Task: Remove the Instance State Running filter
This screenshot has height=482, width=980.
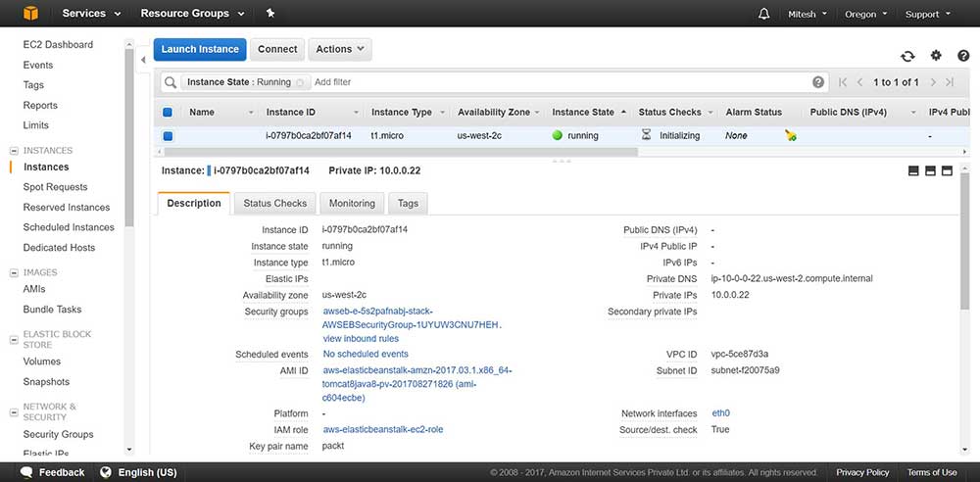Action: [x=300, y=82]
